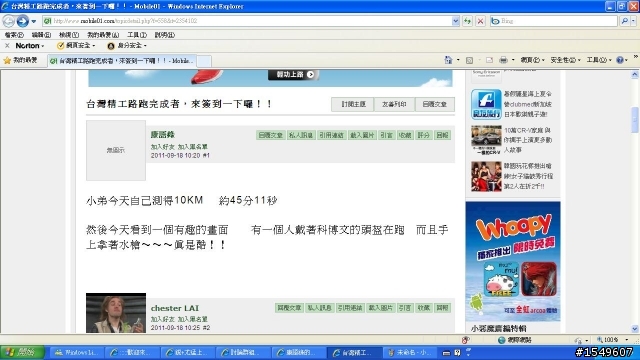Screen dimensions: 640x360
Task: Open the 編輯(E) menu
Action: point(41,35)
